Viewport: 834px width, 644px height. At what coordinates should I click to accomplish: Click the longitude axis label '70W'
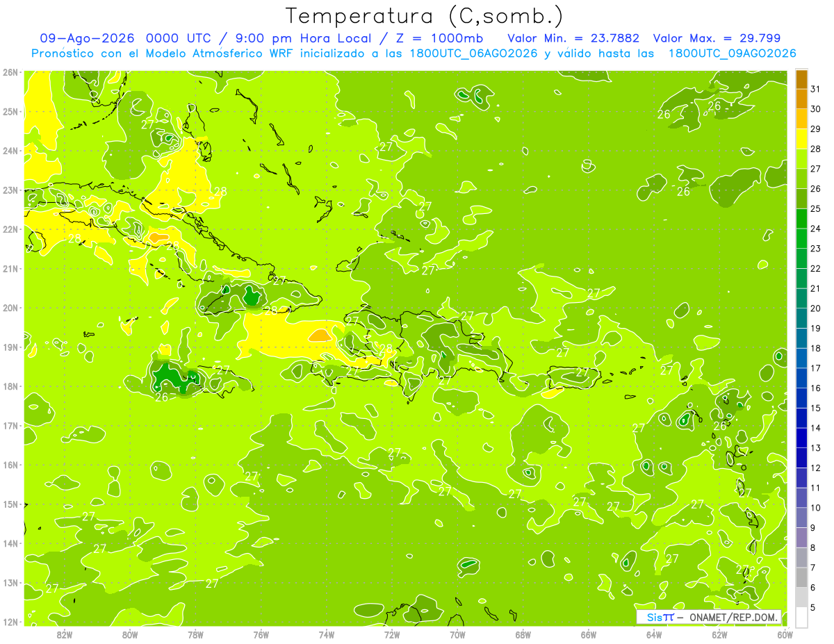457,634
